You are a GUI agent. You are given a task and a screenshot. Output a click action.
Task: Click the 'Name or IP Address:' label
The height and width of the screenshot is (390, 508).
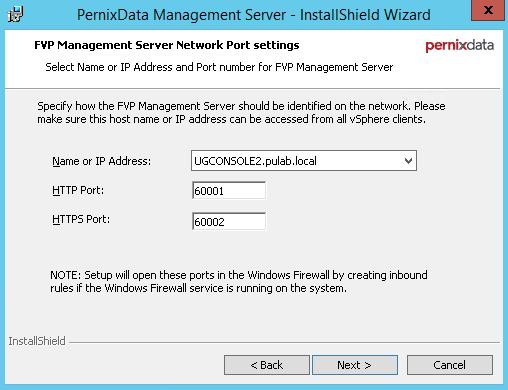[x=102, y=161]
